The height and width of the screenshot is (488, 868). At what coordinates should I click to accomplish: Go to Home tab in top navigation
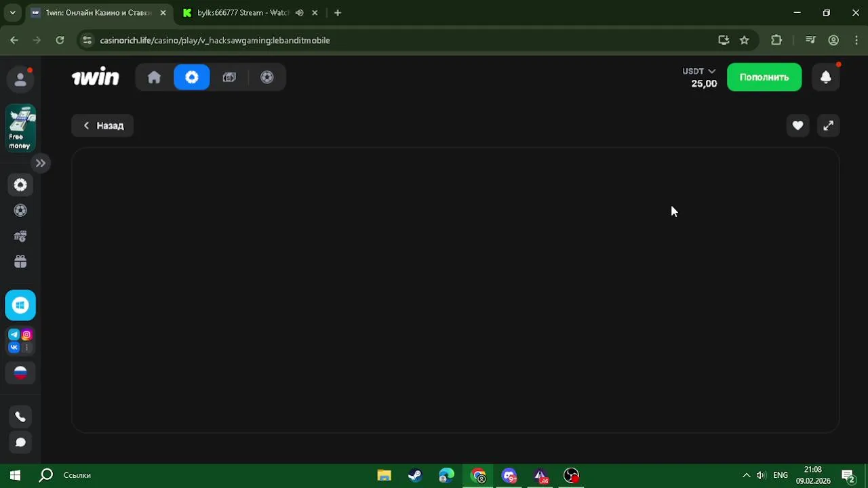click(x=154, y=77)
